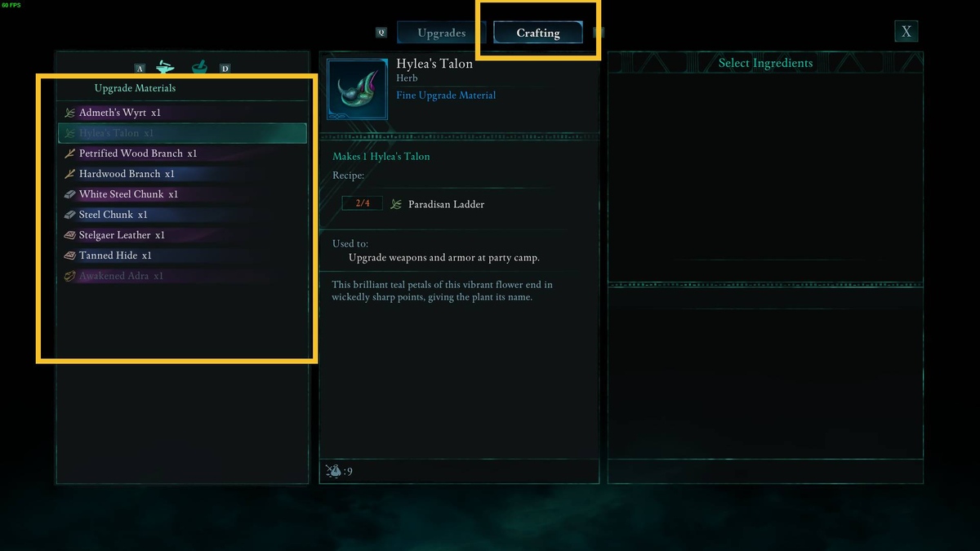Select the mortar and pestle category icon
This screenshot has height=551, width=980.
199,67
